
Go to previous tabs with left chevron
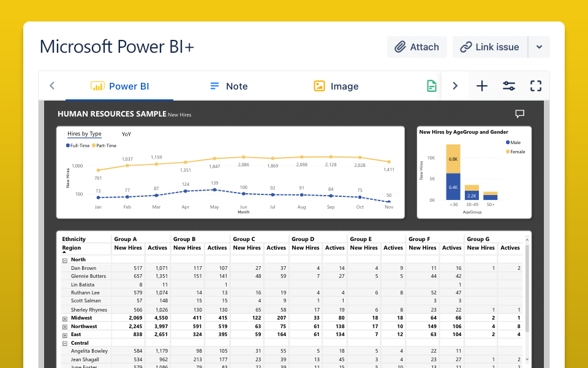tap(52, 86)
